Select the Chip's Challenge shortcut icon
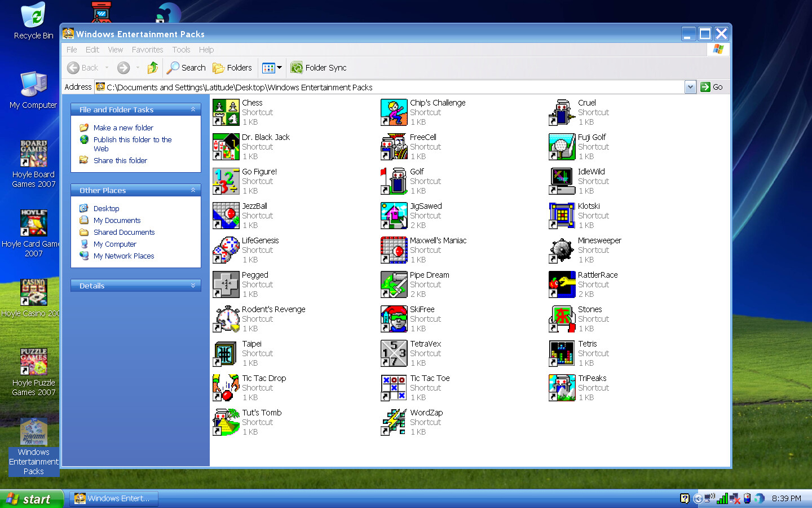The height and width of the screenshot is (508, 812). pos(394,112)
